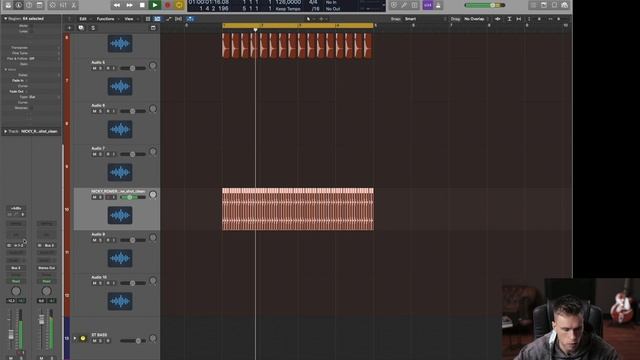
Task: Toggle the Inspector panel icon
Action: point(19,5)
